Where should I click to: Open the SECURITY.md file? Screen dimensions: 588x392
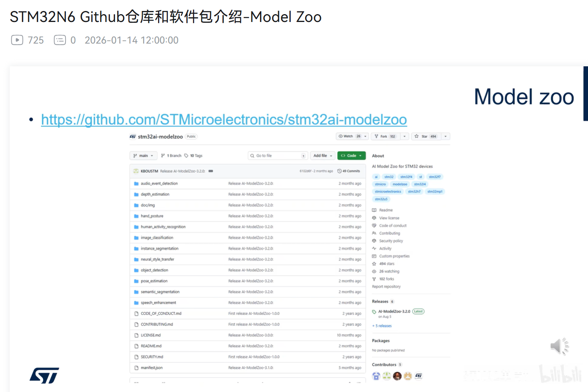click(152, 357)
